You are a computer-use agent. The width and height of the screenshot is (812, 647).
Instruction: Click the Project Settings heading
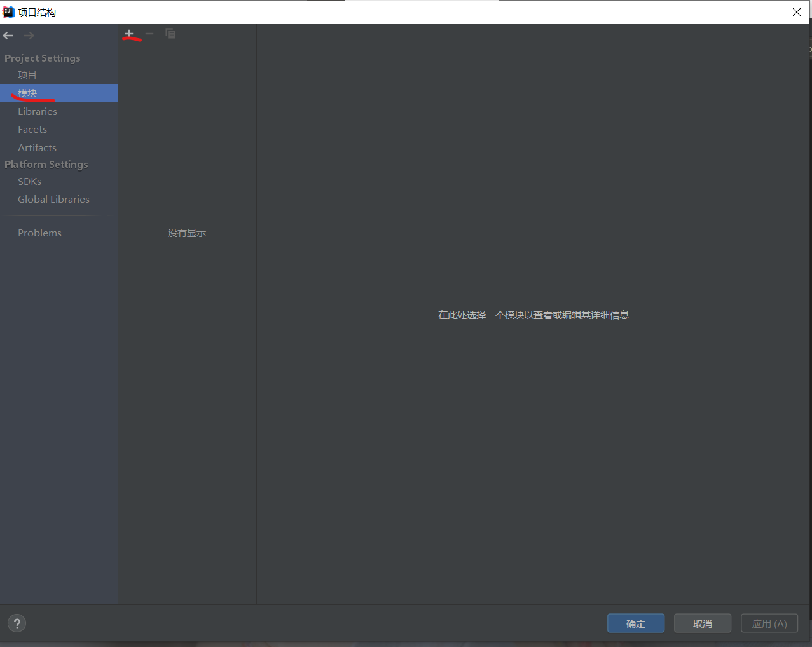click(x=43, y=58)
